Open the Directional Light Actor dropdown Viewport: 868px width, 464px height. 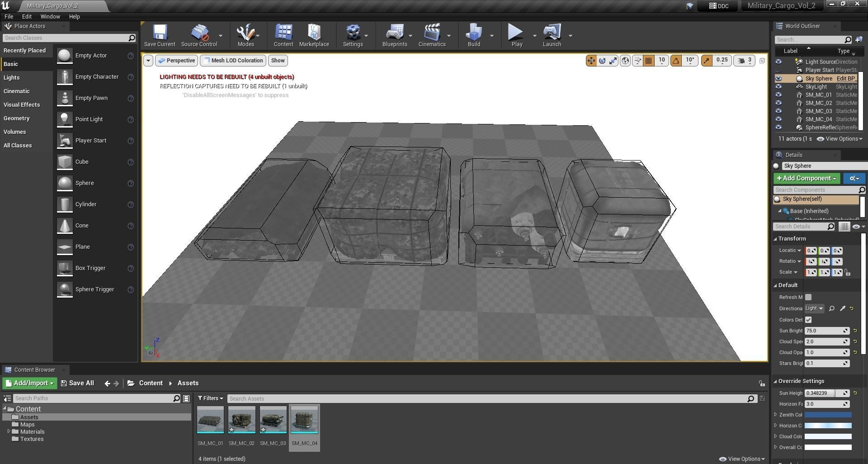coord(814,308)
